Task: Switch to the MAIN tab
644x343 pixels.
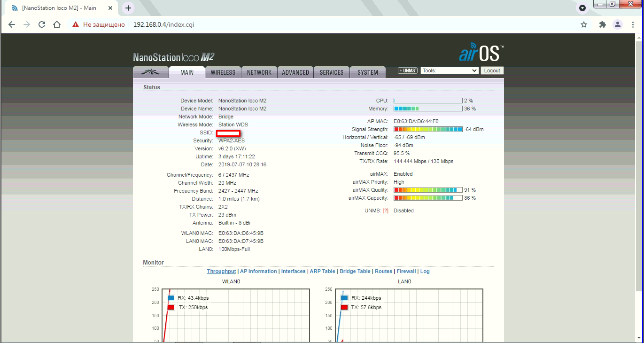Action: 187,72
